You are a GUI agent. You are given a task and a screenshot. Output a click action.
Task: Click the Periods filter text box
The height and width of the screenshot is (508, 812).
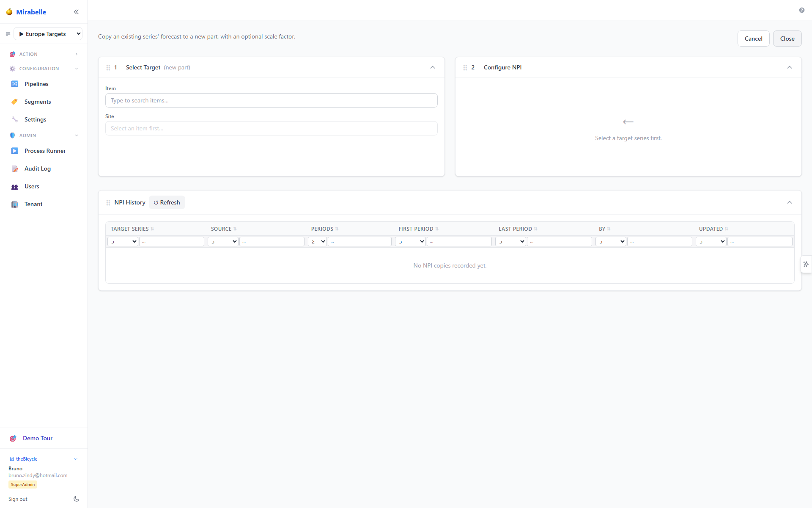(x=359, y=242)
